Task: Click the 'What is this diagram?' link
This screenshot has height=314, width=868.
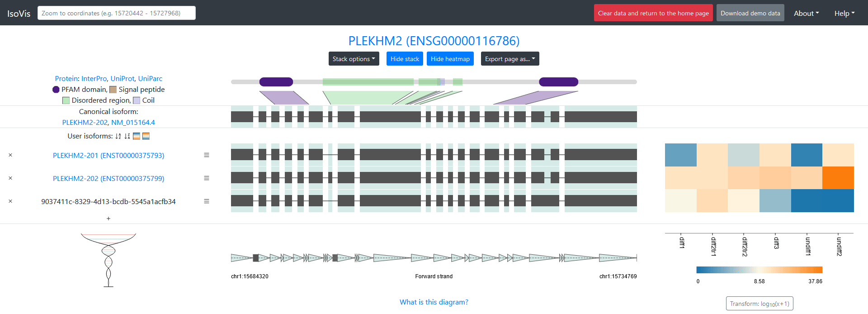Action: click(434, 302)
